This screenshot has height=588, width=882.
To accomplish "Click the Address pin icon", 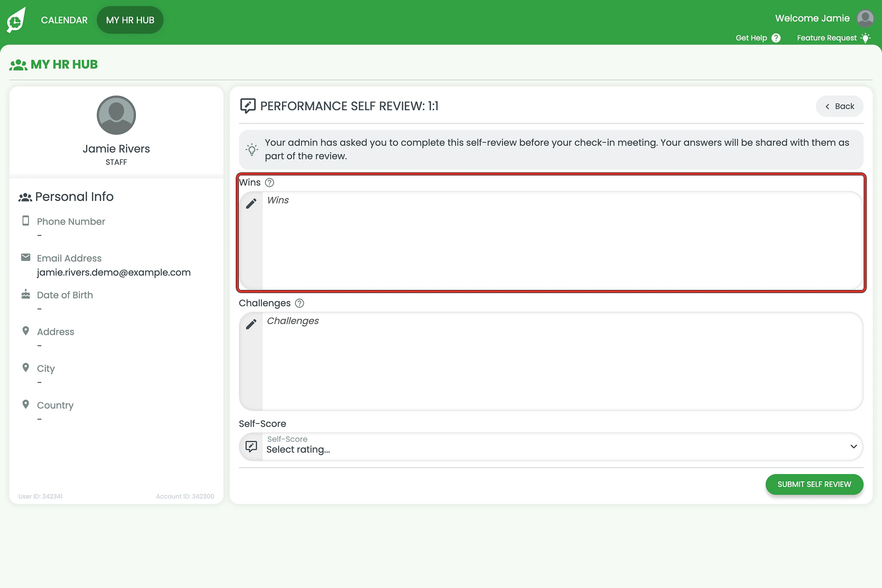I will point(26,331).
